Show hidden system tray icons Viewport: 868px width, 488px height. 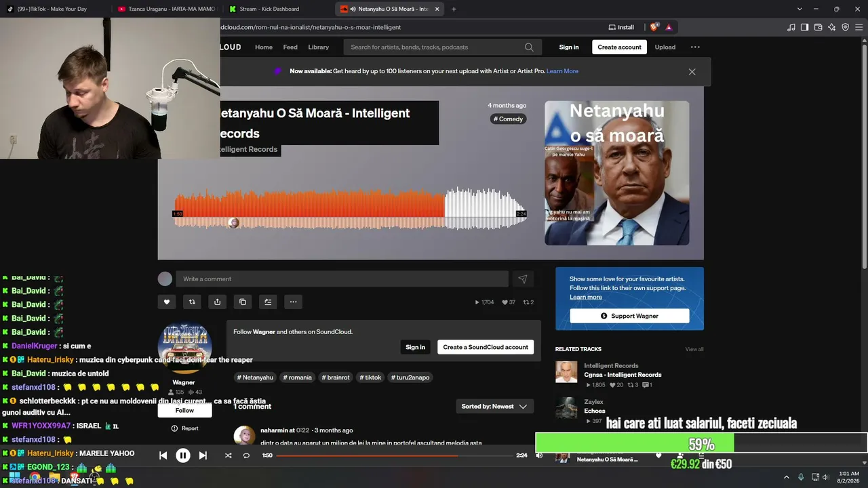click(x=787, y=477)
